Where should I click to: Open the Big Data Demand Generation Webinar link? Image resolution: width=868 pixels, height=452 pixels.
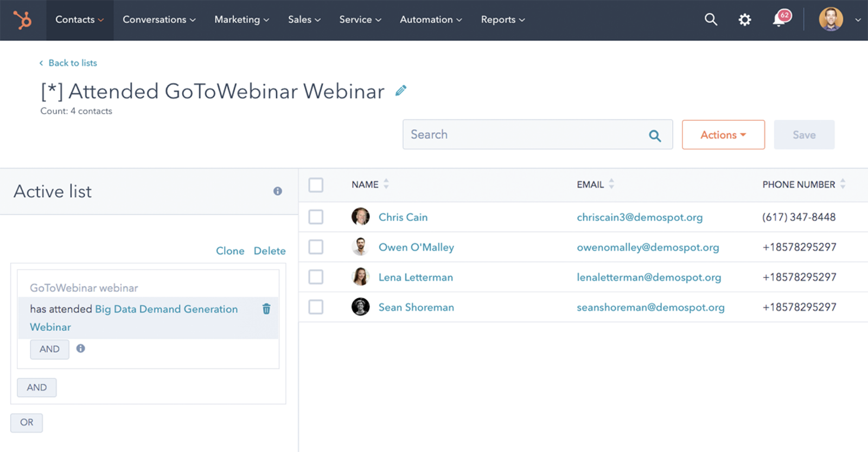point(134,318)
